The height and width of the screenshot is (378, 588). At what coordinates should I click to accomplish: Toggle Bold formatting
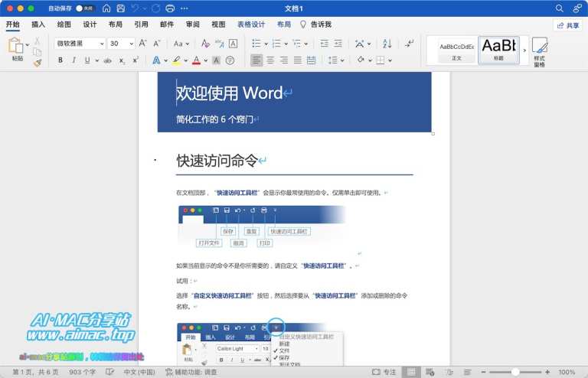(x=60, y=60)
